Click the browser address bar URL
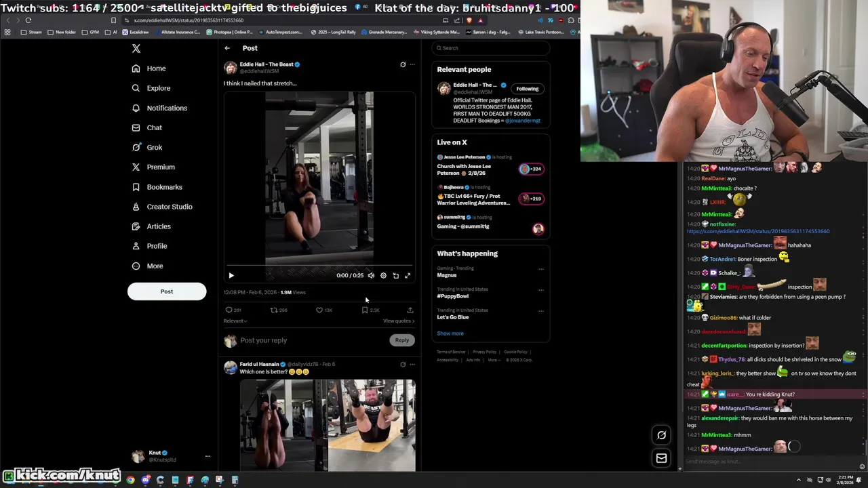 point(189,20)
